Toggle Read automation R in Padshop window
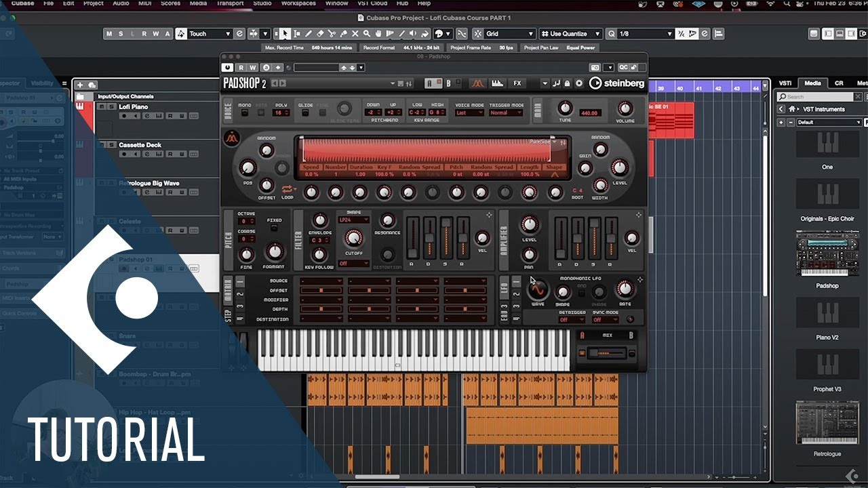This screenshot has width=868, height=488. coord(243,67)
